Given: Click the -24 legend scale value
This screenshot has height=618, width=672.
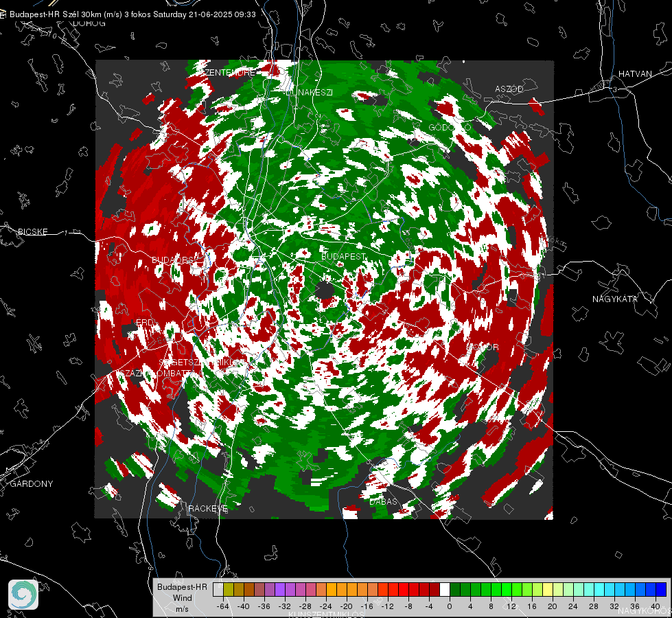Looking at the screenshot, I should coord(326,606).
